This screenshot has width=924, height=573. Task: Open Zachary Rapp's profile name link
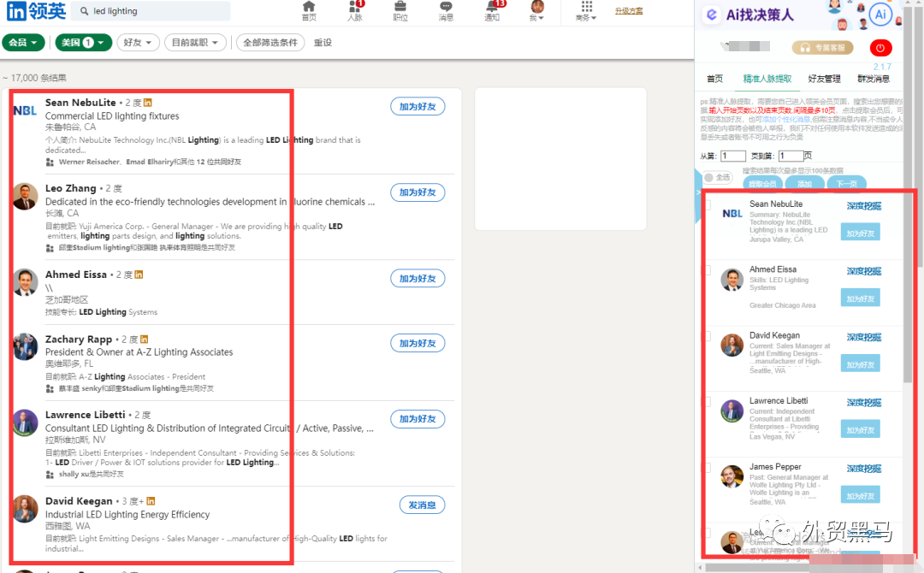(x=79, y=340)
